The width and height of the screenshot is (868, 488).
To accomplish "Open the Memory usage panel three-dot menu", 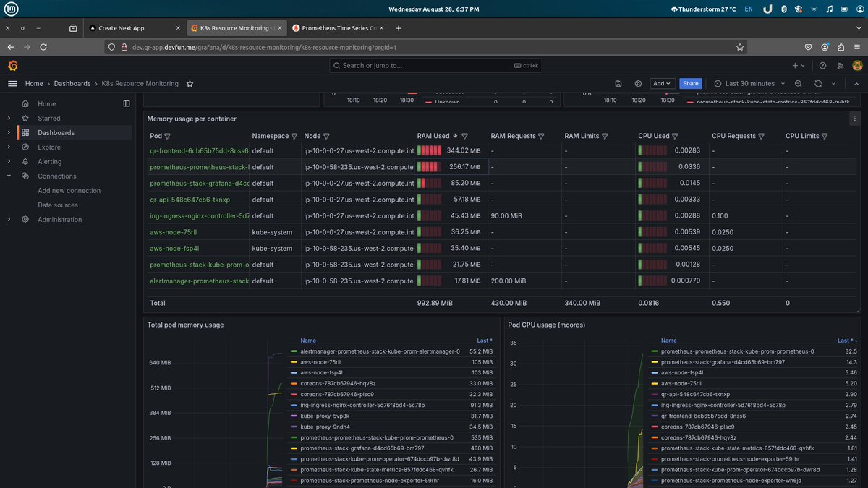I will pyautogui.click(x=854, y=119).
